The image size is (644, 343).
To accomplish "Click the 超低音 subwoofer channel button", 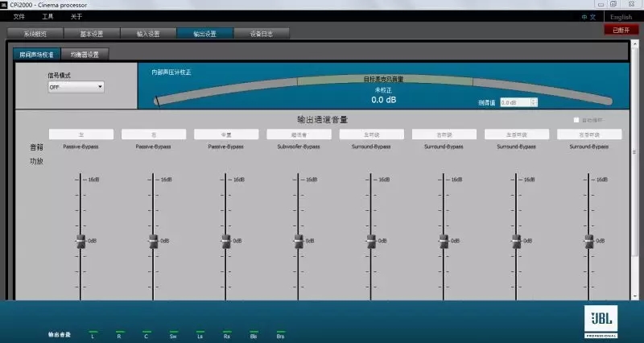I will (x=299, y=134).
